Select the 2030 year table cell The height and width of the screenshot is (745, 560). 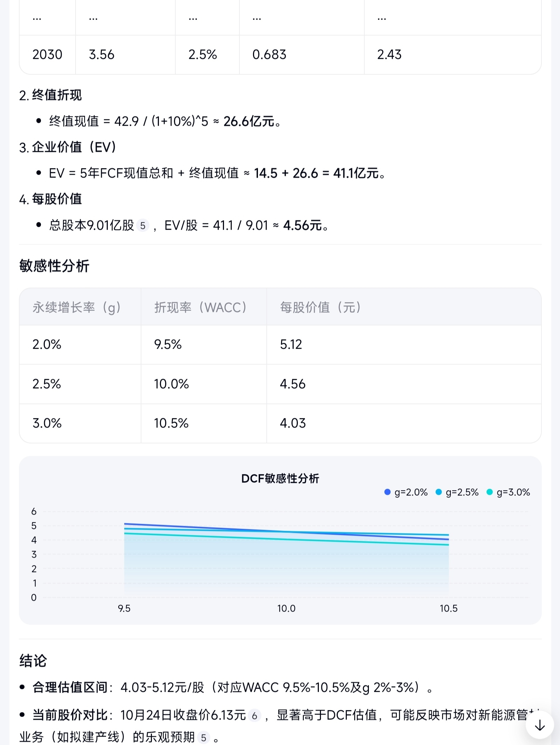pos(47,55)
